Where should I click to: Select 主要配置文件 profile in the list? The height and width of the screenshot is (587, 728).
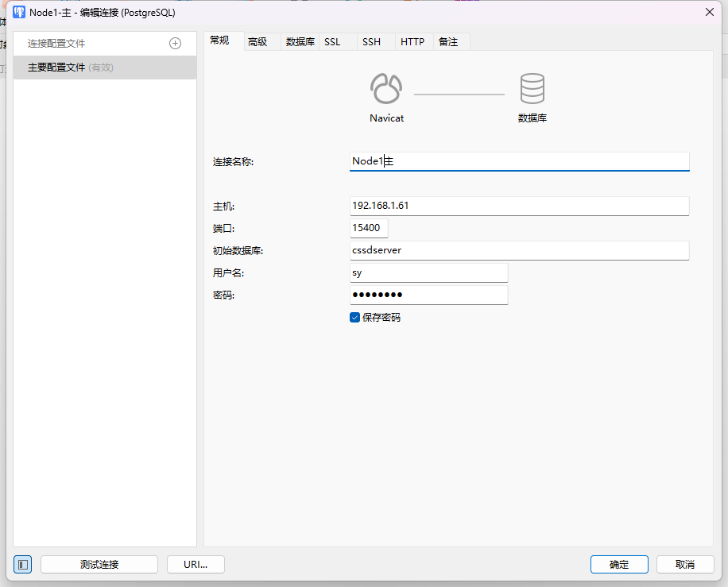pos(105,68)
